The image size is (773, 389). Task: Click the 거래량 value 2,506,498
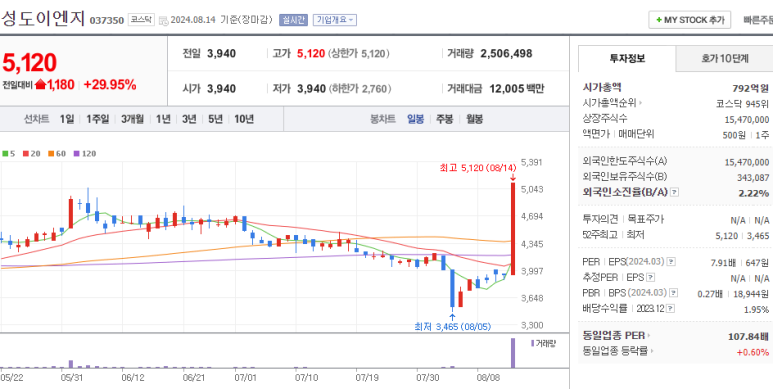click(x=506, y=54)
